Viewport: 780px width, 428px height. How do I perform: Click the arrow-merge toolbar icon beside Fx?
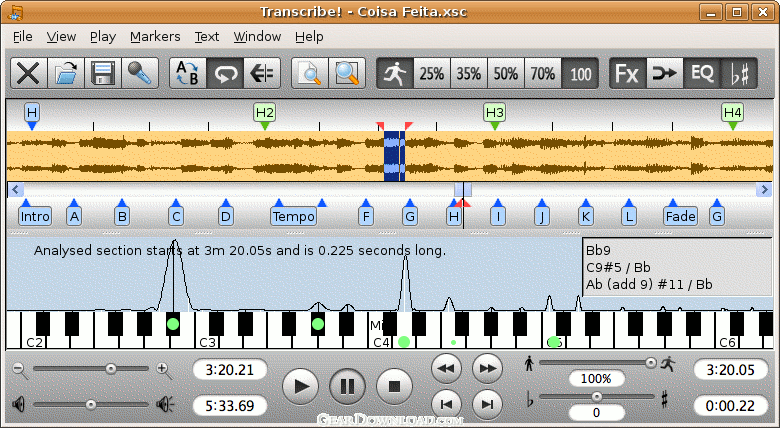[665, 74]
